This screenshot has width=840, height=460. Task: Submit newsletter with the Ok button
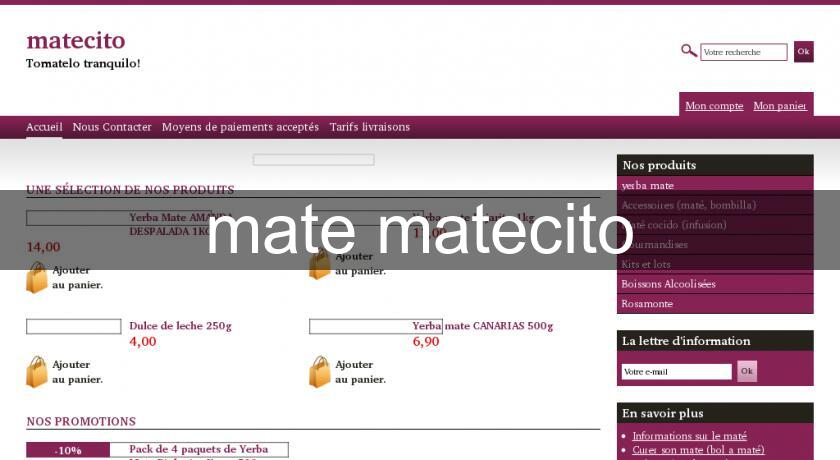coord(747,372)
